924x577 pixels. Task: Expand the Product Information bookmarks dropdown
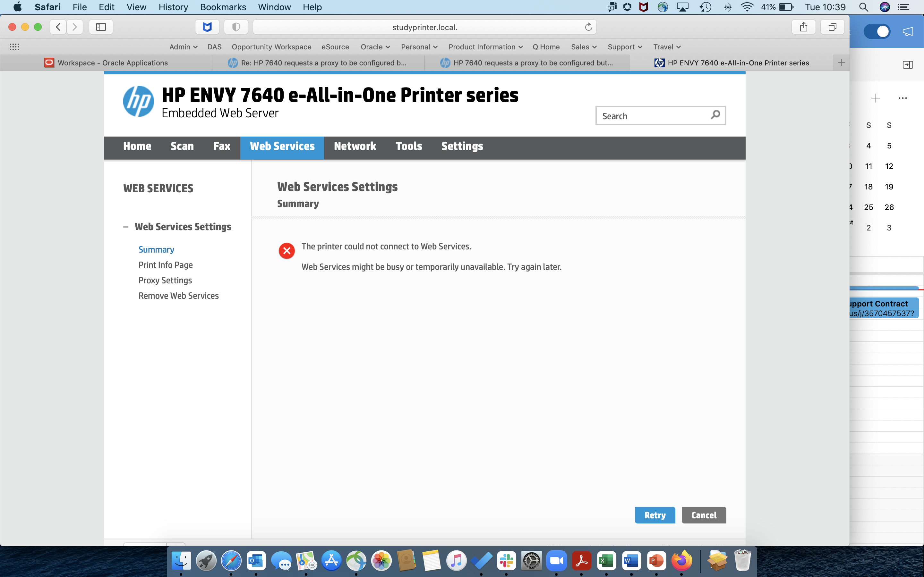(485, 47)
